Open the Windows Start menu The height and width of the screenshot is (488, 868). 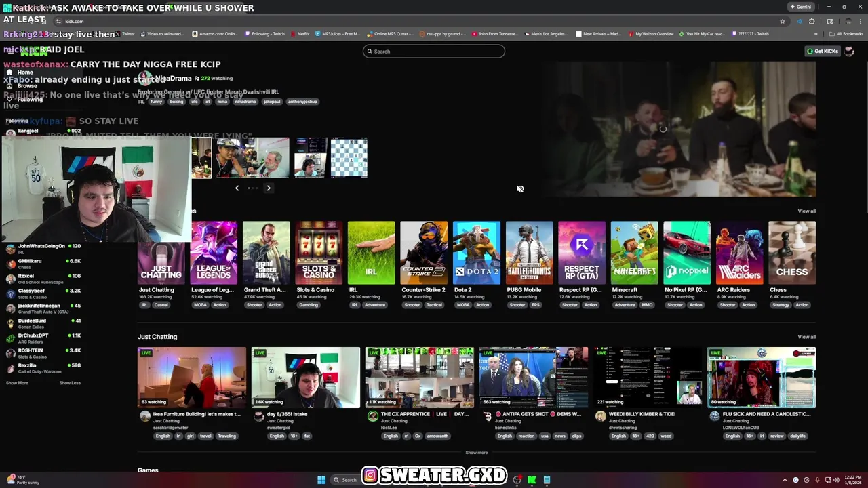pos(321,480)
